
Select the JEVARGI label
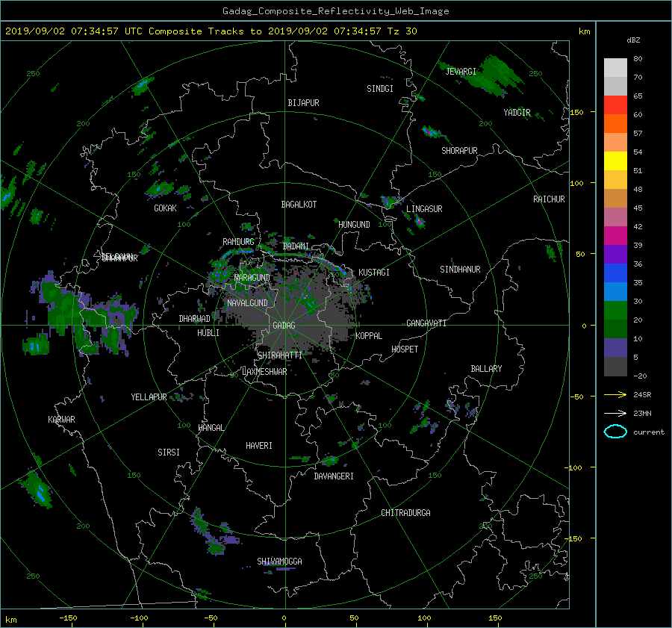pos(461,71)
